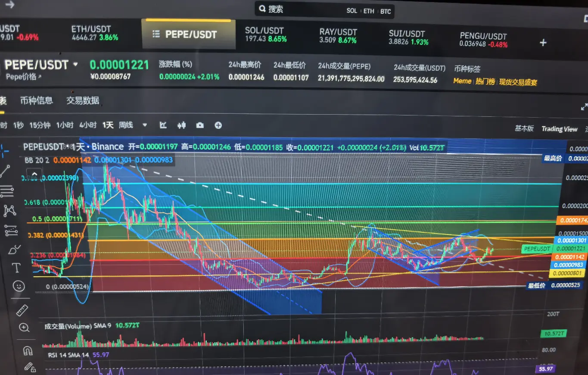Image resolution: width=588 pixels, height=375 pixels.
Task: Expand more time intervals dropdown
Action: tap(145, 125)
